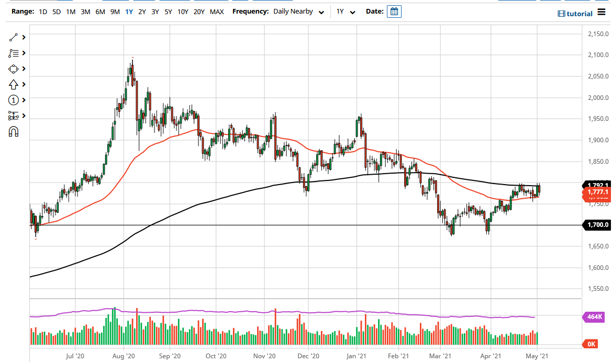This screenshot has height=364, width=612.
Task: Open the date picker calendar icon
Action: pyautogui.click(x=394, y=12)
